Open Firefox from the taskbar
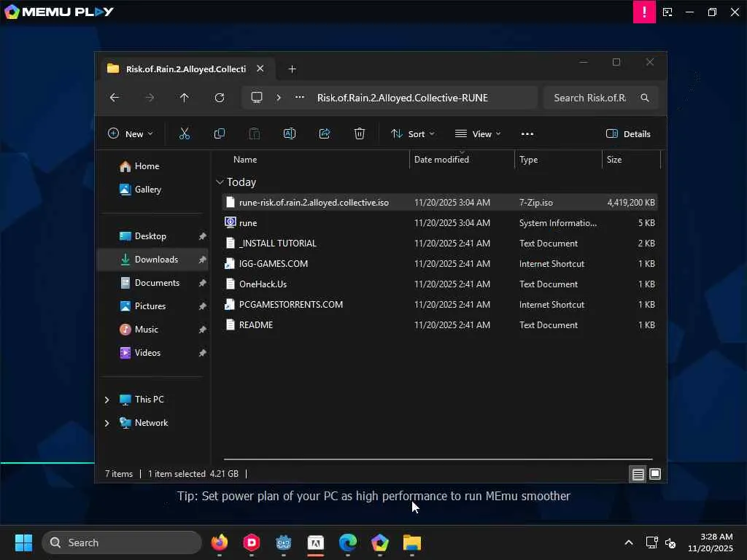 coord(220,542)
